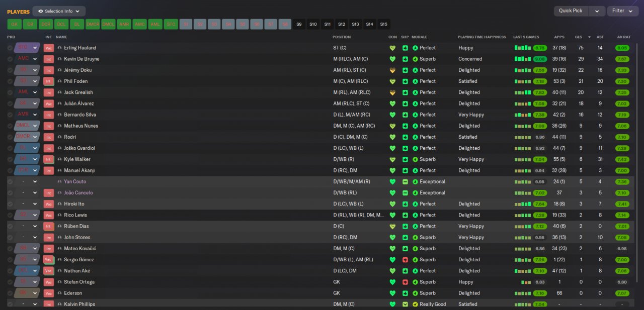The image size is (644, 310).
Task: Click Bernardo Silva's green match sharpness icon
Action: 405,115
